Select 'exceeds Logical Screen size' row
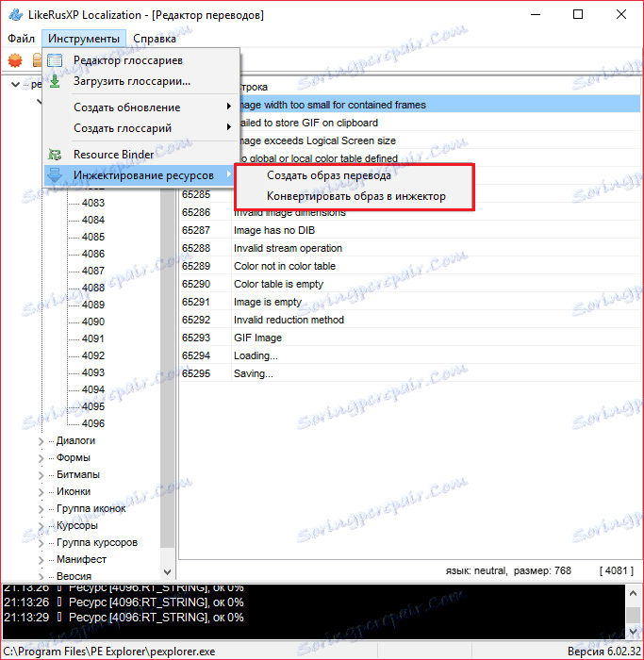644x660 pixels. coord(439,140)
